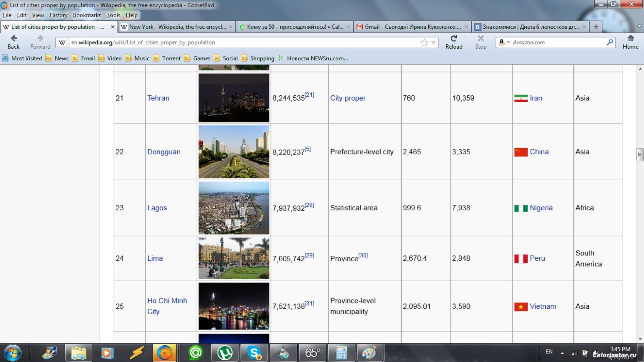Switch to the Gmail tab
This screenshot has width=644, height=362.
pyautogui.click(x=413, y=27)
